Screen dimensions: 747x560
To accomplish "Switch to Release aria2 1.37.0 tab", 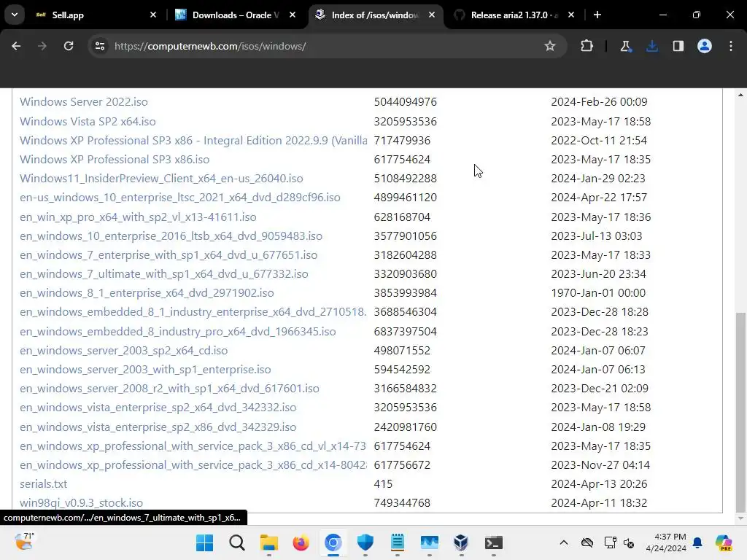I will point(514,15).
